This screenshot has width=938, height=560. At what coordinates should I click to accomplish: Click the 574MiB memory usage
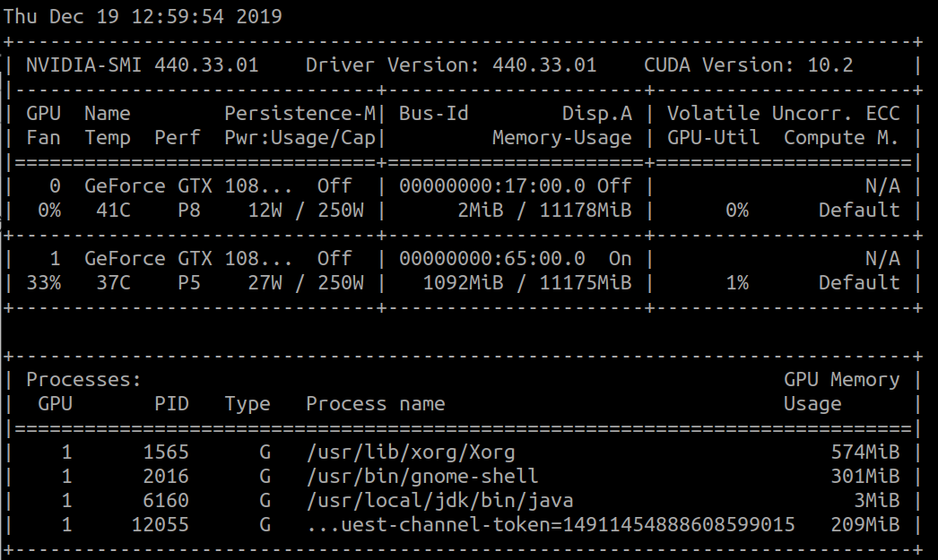865,452
